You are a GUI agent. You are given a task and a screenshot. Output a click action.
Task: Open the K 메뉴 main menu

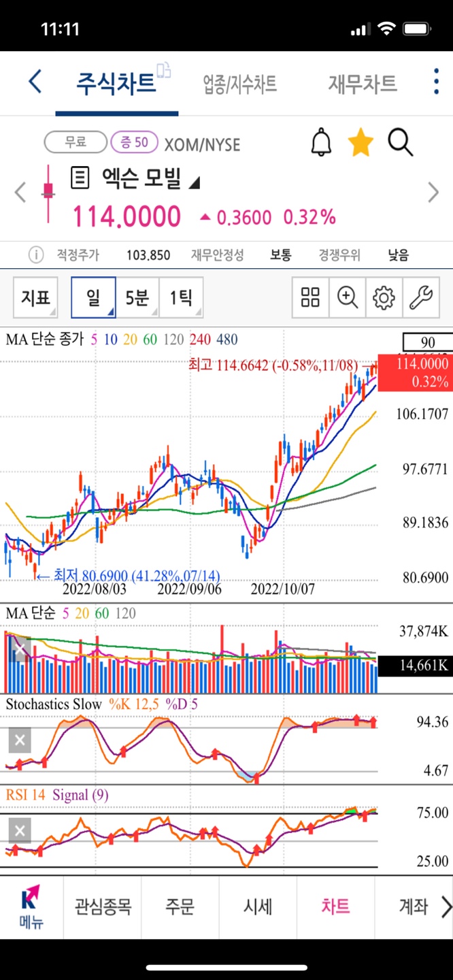[31, 906]
